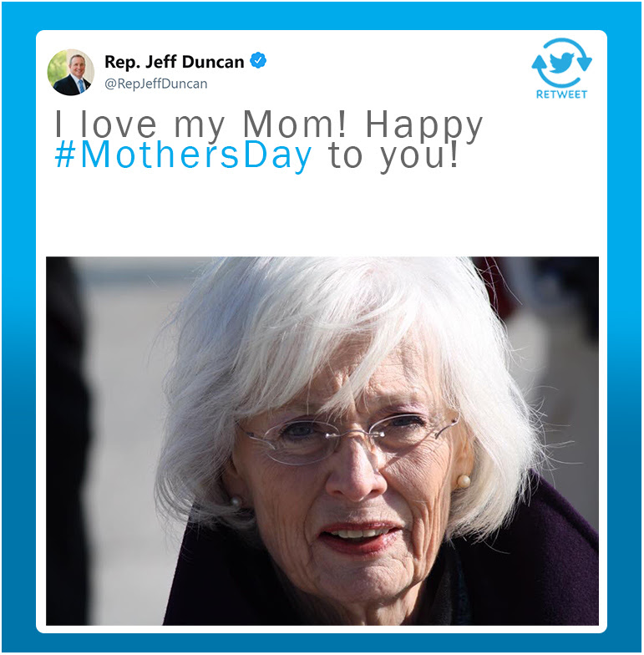The height and width of the screenshot is (655, 644).
Task: Click the pearl earring on the right
Action: (x=463, y=481)
